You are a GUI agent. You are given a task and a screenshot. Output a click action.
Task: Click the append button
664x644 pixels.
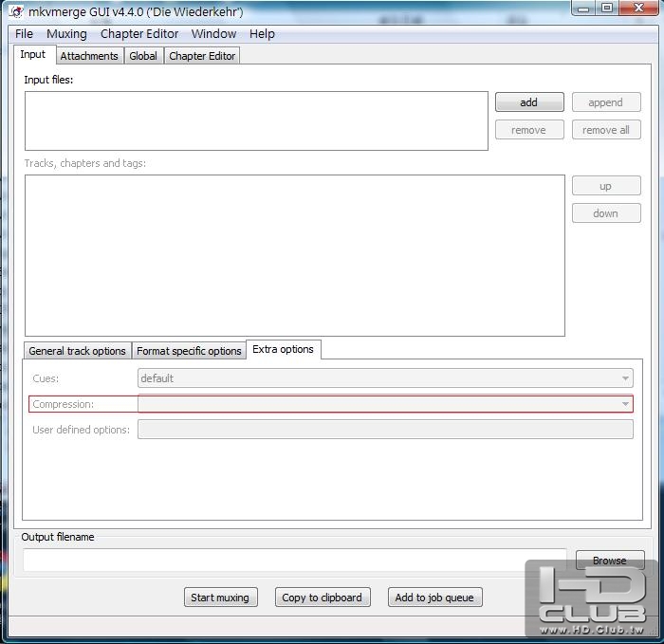(x=606, y=102)
